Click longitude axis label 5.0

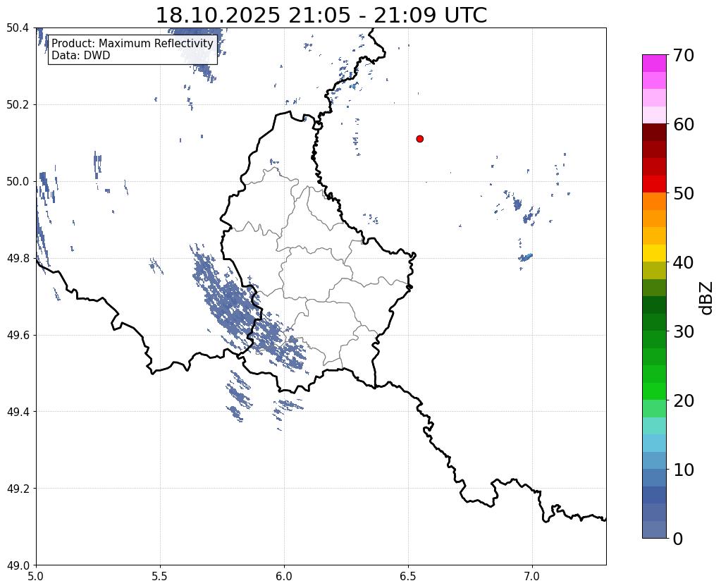click(36, 576)
